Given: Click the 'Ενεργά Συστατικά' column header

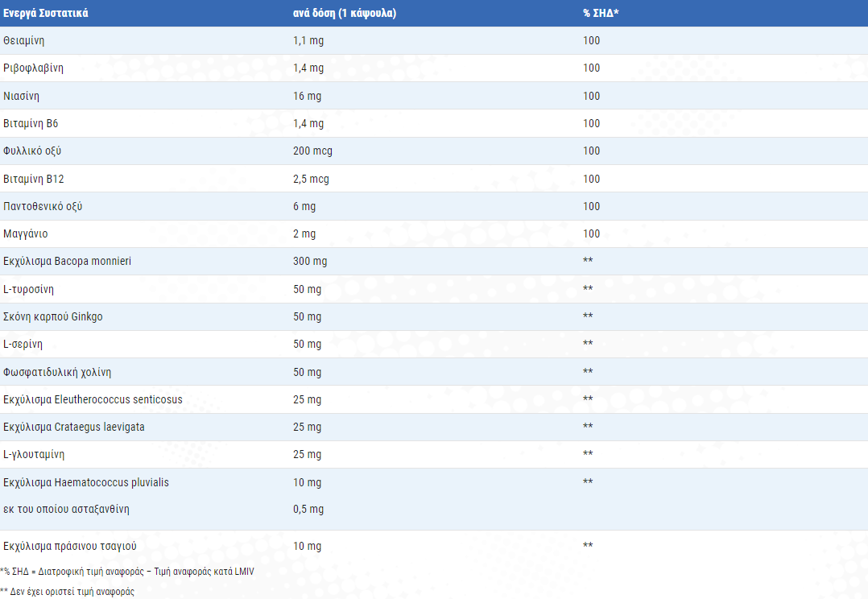Looking at the screenshot, I should click(x=46, y=14).
